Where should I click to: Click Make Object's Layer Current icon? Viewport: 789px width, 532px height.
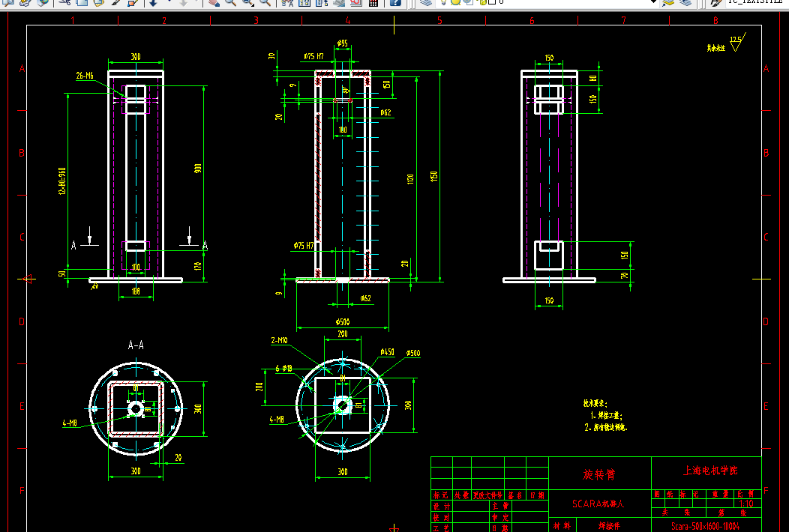668,2
